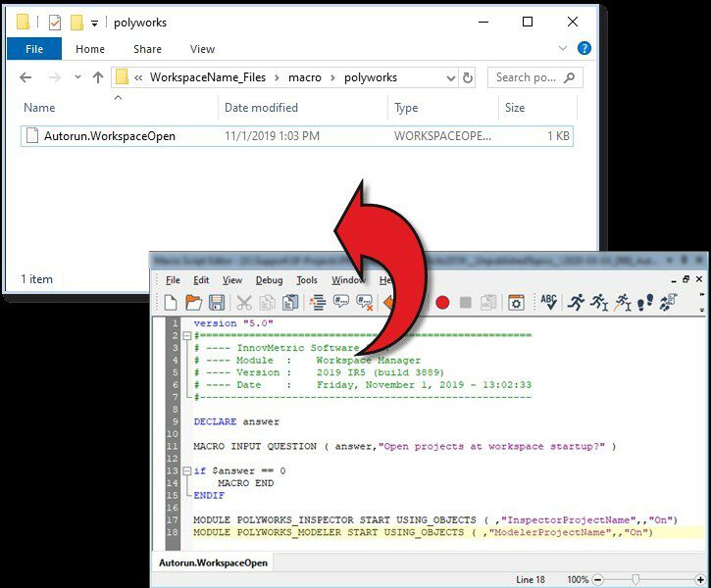The image size is (711, 588).
Task: Select the Autorun.WorkspaceOpen editor tab
Action: (213, 563)
